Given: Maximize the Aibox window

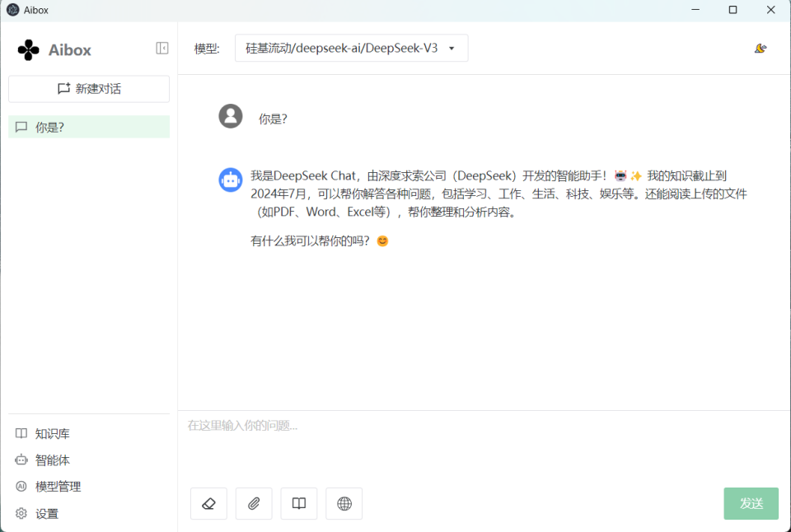Looking at the screenshot, I should coord(733,10).
